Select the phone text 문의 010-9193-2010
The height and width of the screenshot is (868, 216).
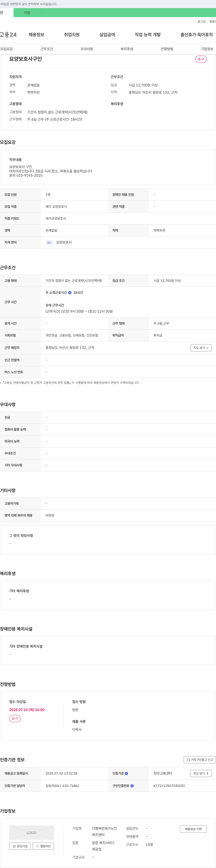point(26,176)
